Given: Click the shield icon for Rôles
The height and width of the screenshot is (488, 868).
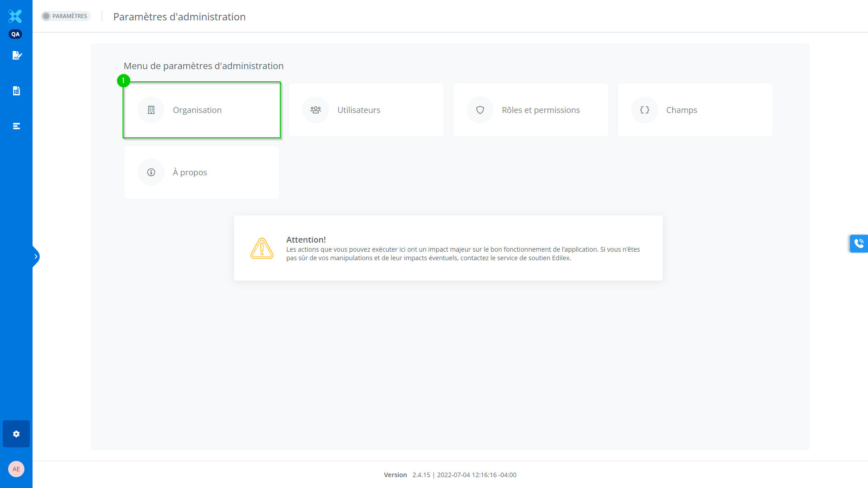Looking at the screenshot, I should point(480,110).
